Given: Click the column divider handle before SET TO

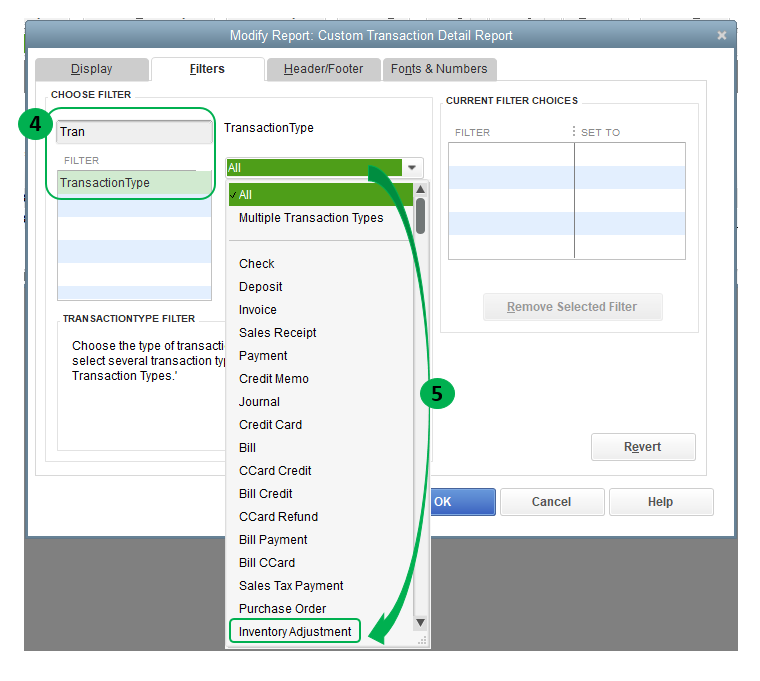Looking at the screenshot, I should [574, 131].
